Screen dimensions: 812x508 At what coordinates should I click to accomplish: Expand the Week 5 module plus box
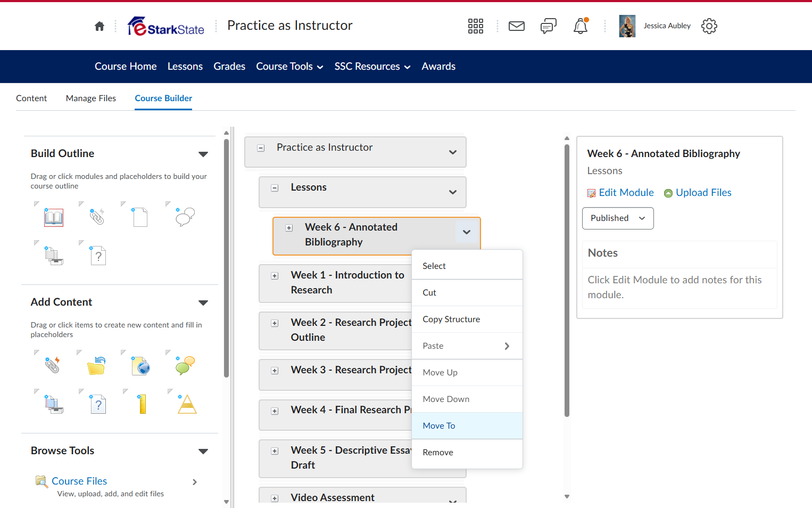275,451
